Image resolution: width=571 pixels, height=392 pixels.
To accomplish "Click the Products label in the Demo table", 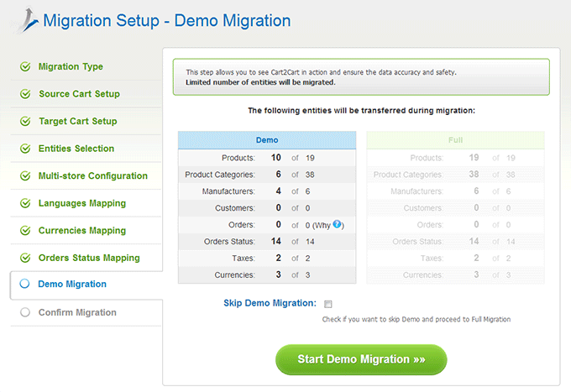I will [x=238, y=158].
